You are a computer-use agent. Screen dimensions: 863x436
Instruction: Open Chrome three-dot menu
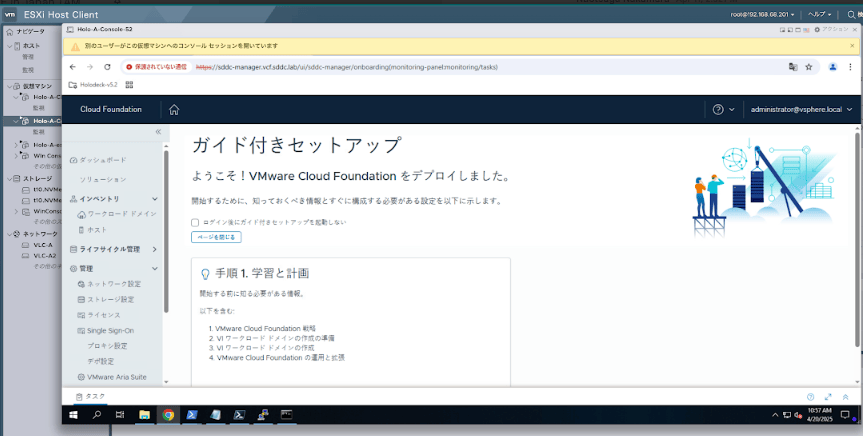coord(851,67)
